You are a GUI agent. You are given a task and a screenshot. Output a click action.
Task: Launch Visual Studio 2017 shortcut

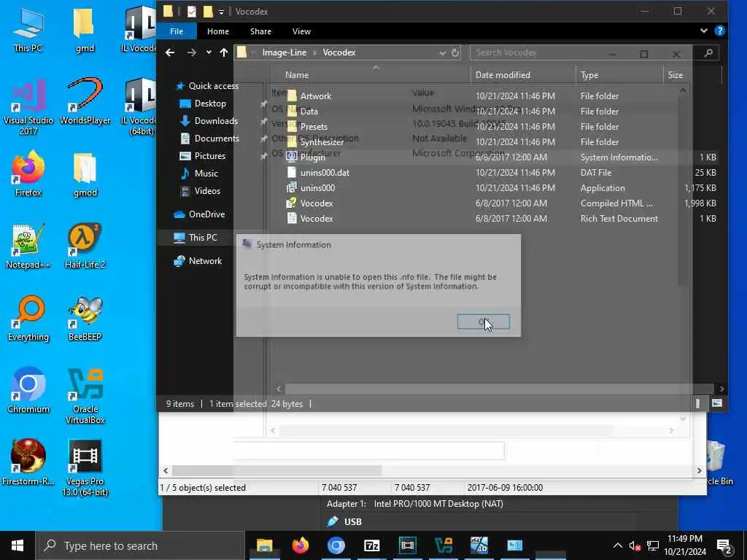(28, 106)
